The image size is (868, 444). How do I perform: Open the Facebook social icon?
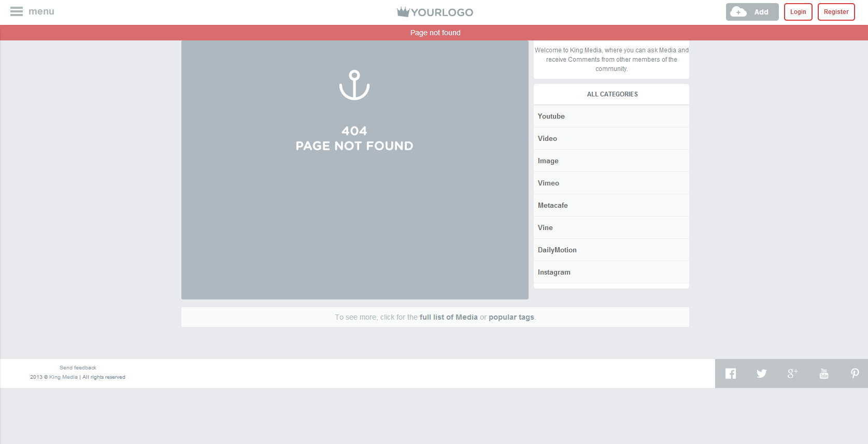pyautogui.click(x=731, y=374)
